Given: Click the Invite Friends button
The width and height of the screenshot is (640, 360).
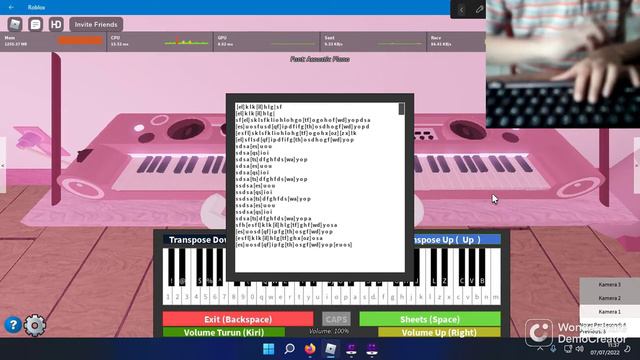Looking at the screenshot, I should (x=96, y=24).
